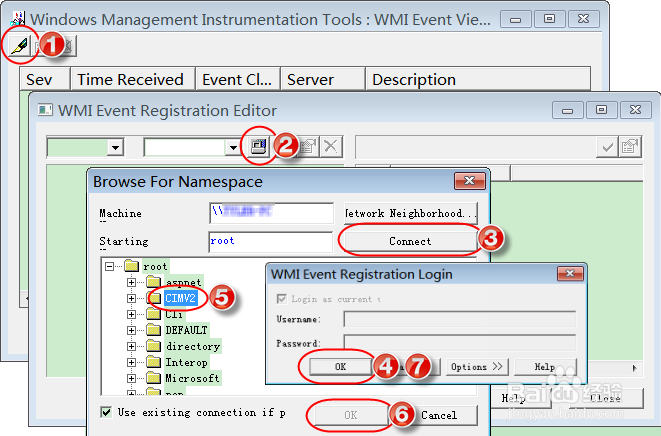Viewport: 661px width, 436px height.
Task: Click the delete X icon in the Registration Editor
Action: point(331,146)
